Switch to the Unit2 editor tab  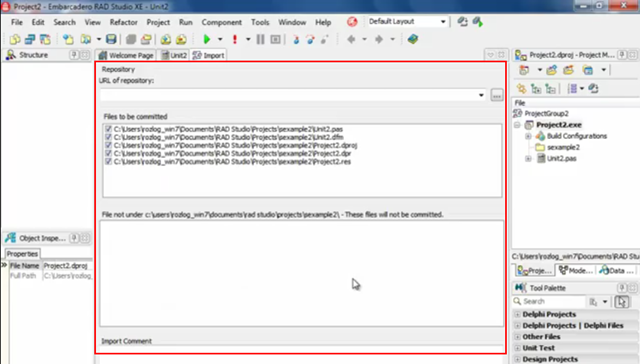click(174, 55)
